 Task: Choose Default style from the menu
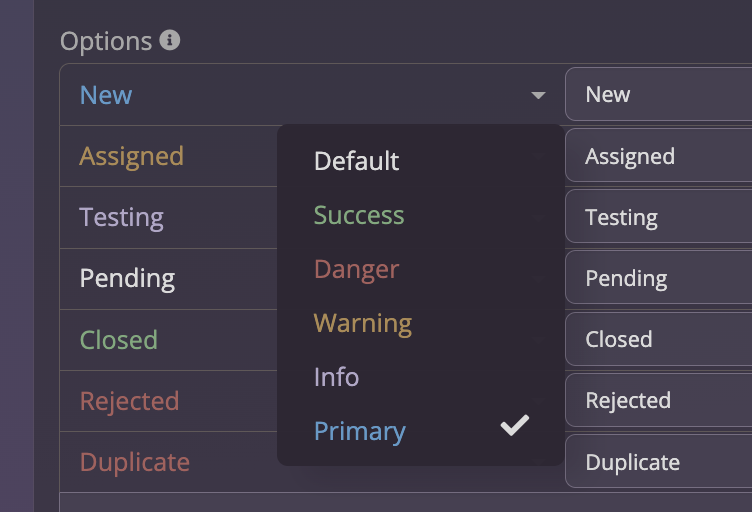point(356,161)
